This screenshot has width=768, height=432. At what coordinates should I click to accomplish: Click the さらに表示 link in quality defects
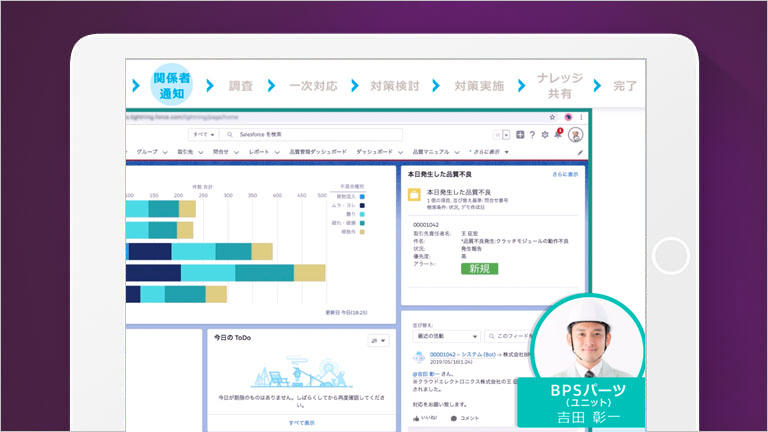[x=565, y=174]
